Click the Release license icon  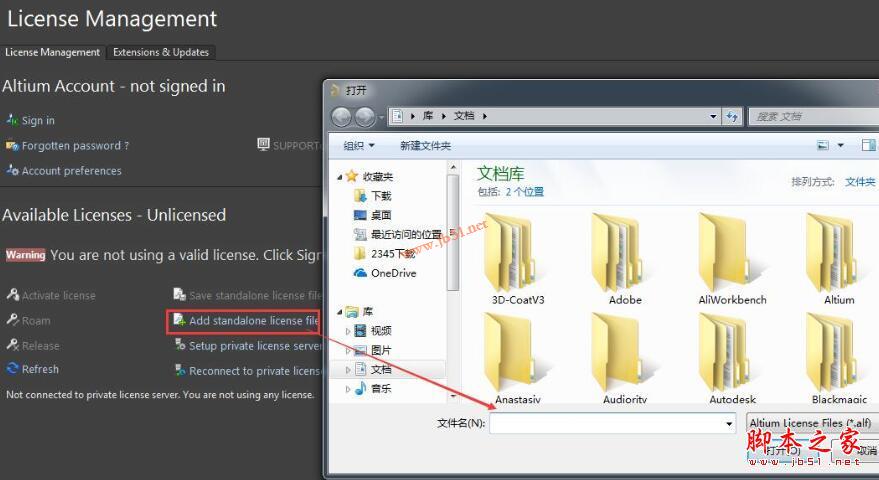click(x=13, y=345)
